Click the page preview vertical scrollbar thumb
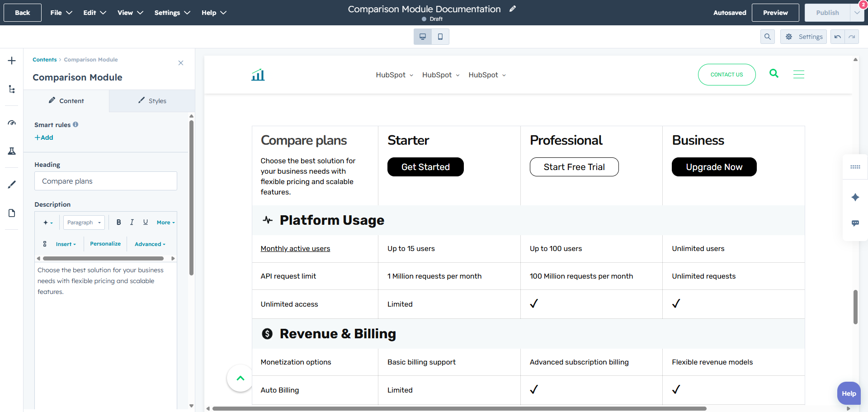 855,307
